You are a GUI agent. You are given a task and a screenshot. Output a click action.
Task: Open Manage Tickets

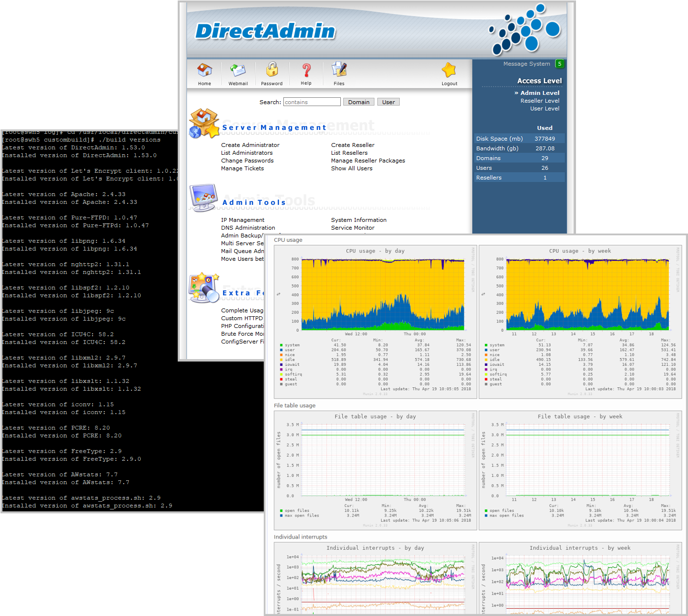tap(242, 168)
